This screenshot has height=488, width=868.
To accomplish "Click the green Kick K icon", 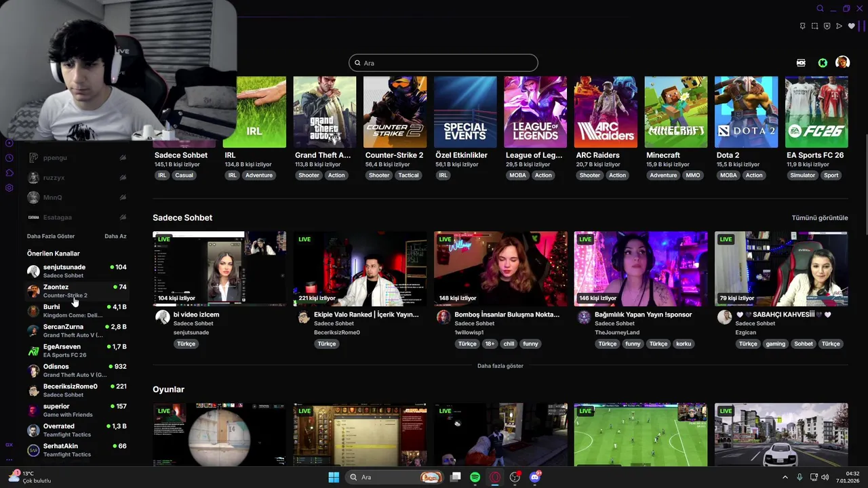I will pyautogui.click(x=823, y=62).
